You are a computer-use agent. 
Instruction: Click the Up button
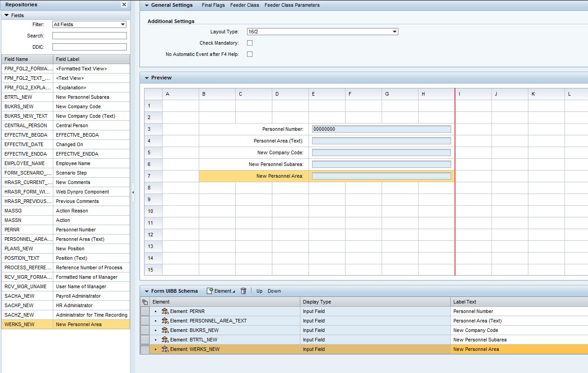[260, 291]
